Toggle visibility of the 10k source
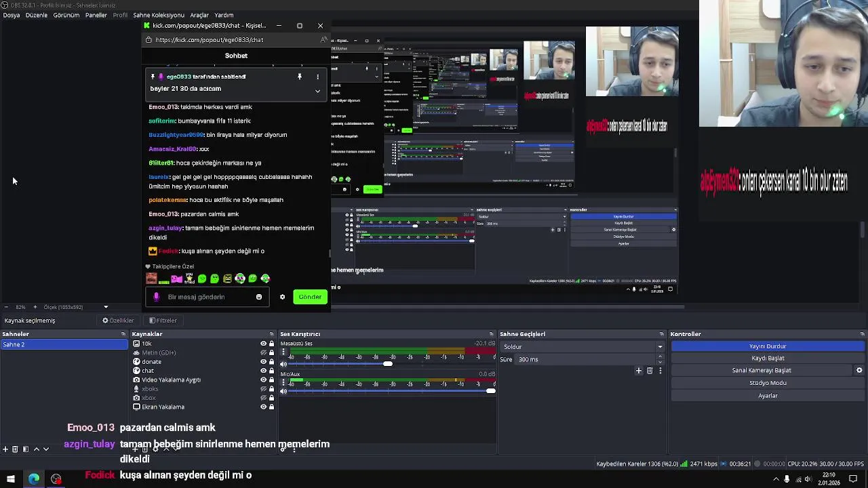Image resolution: width=868 pixels, height=488 pixels. coord(263,344)
